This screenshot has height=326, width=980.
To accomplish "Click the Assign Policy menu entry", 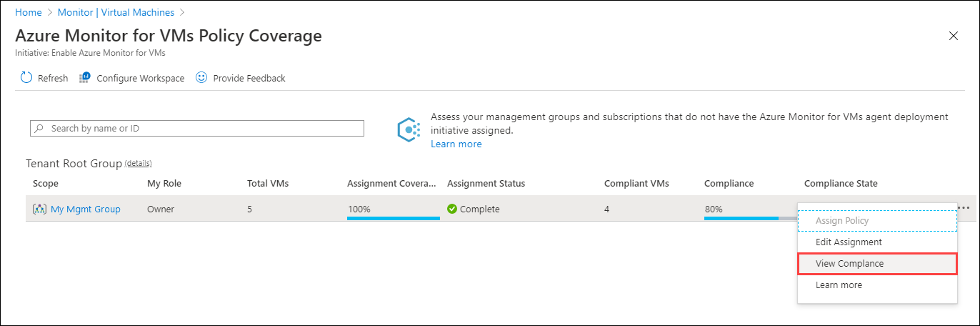I will tap(842, 221).
